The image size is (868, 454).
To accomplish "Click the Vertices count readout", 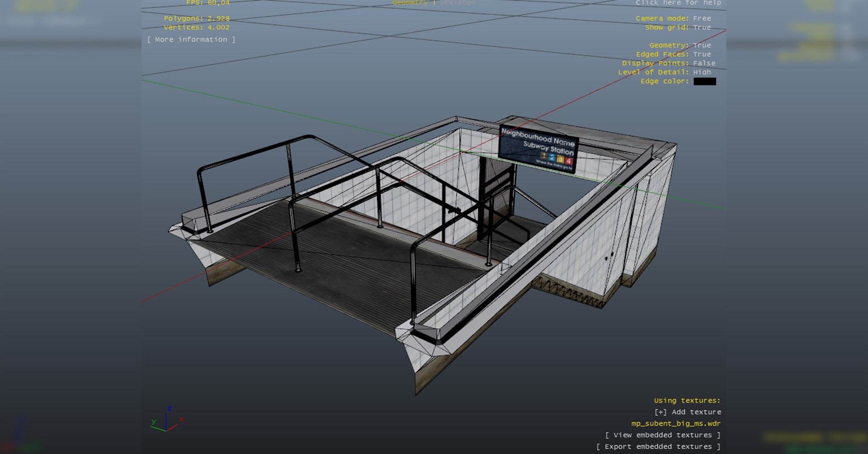I will point(197,28).
